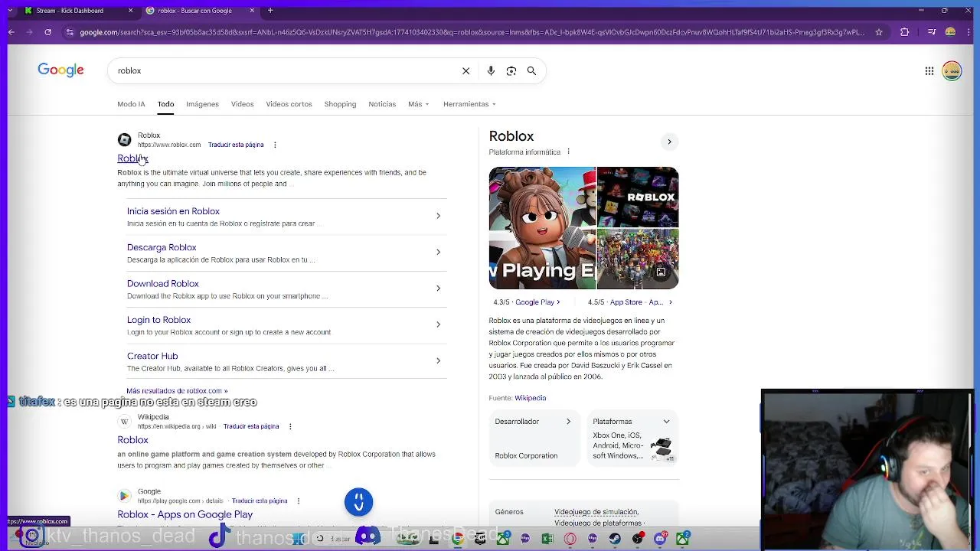Click the site info icon in address bar
This screenshot has height=551, width=980.
(x=70, y=32)
